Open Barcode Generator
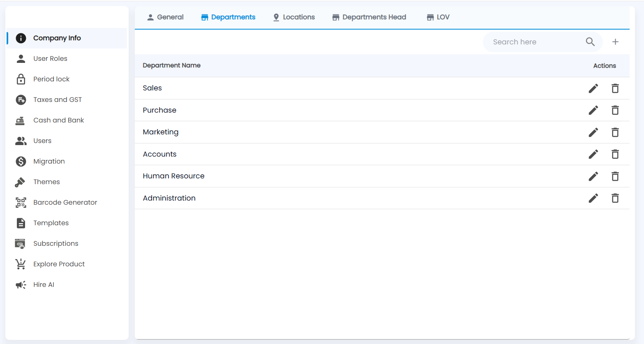644x344 pixels. tap(67, 203)
